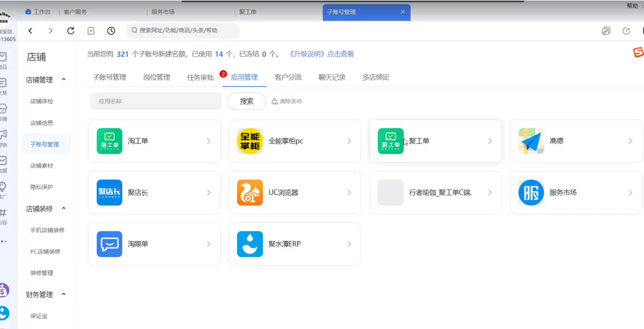
Task: Click the 聚工单 green app icon
Action: pyautogui.click(x=390, y=141)
